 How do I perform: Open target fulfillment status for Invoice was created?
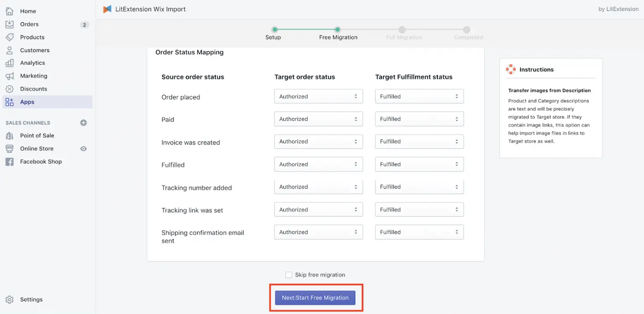point(419,141)
